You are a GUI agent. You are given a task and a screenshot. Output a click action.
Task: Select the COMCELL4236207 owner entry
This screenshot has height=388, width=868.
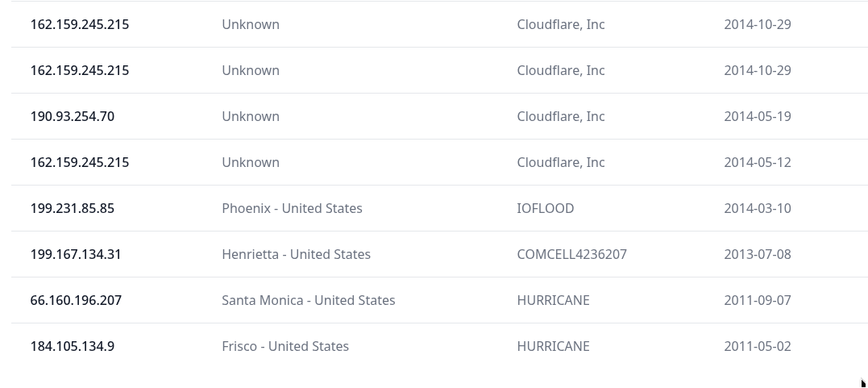[x=571, y=254]
